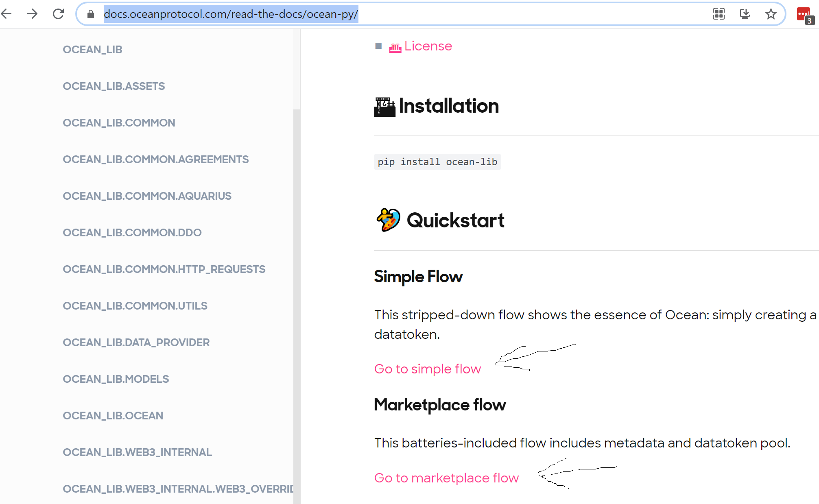Open the License link
Viewport: 819px width, 504px height.
click(x=428, y=46)
